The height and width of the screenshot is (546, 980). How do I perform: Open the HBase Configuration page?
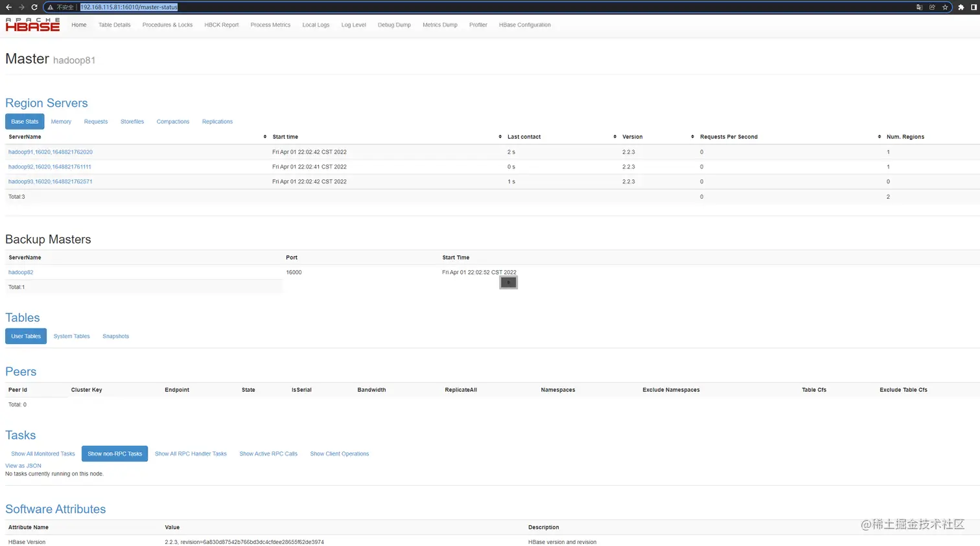525,25
